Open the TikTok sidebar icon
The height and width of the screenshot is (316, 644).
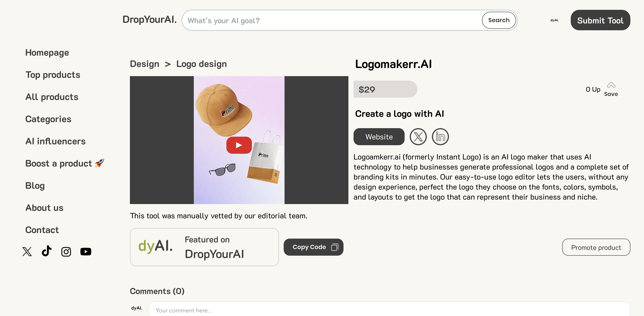click(46, 251)
